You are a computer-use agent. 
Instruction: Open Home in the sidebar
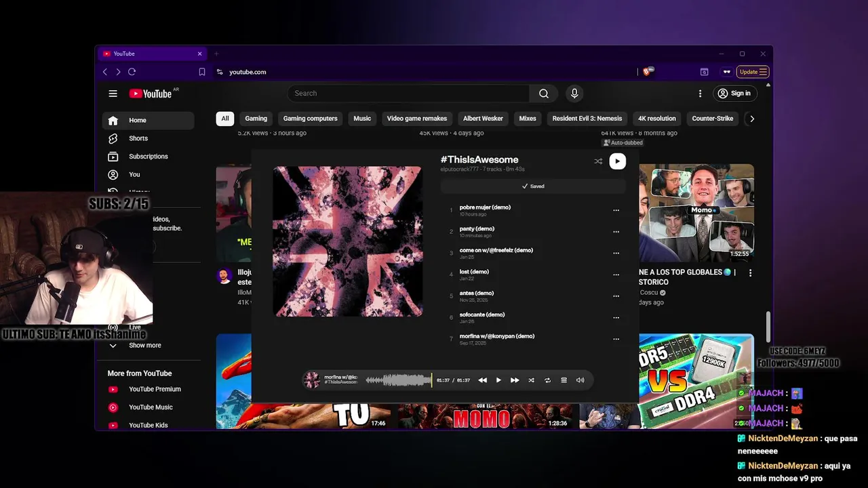(148, 120)
